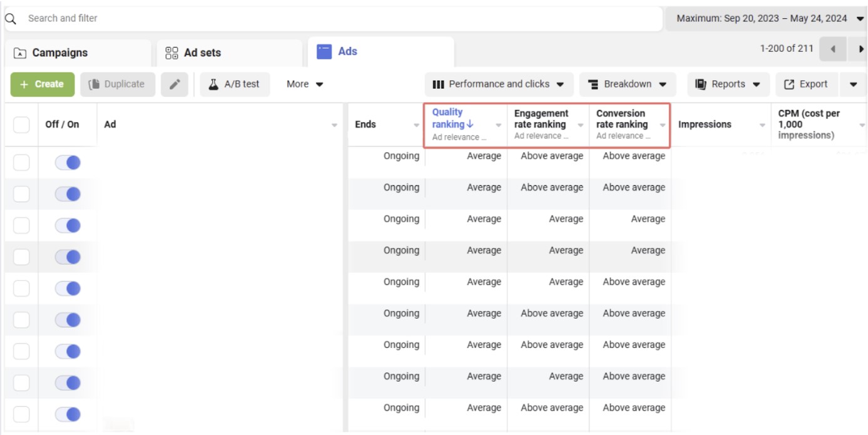Open the A/B test tool
The height and width of the screenshot is (435, 868).
[x=234, y=84]
